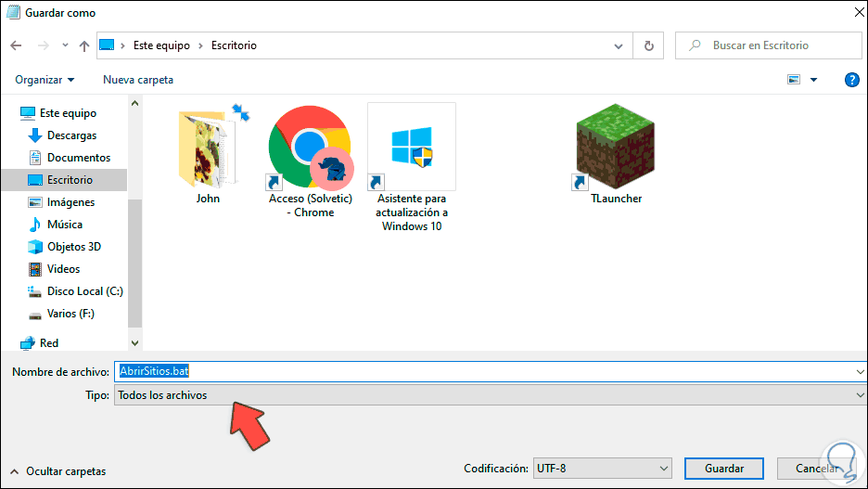Click the 'Nombre de archivo' field
This screenshot has height=489, width=868.
[484, 371]
